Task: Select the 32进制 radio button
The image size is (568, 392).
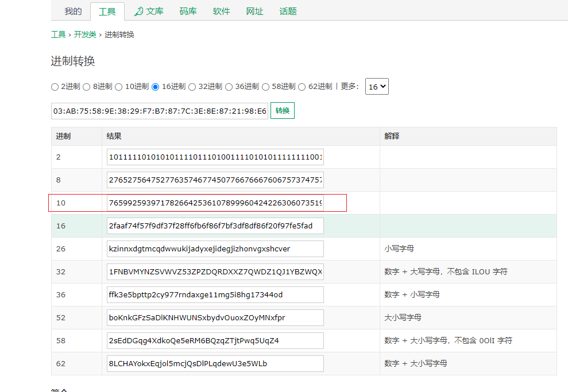Action: coord(192,87)
